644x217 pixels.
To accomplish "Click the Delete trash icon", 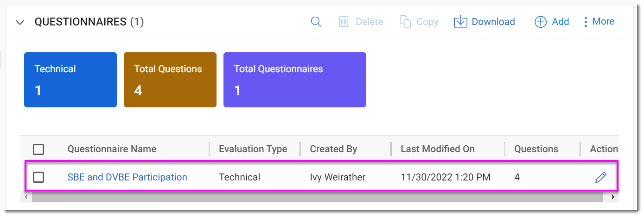I will [x=344, y=22].
